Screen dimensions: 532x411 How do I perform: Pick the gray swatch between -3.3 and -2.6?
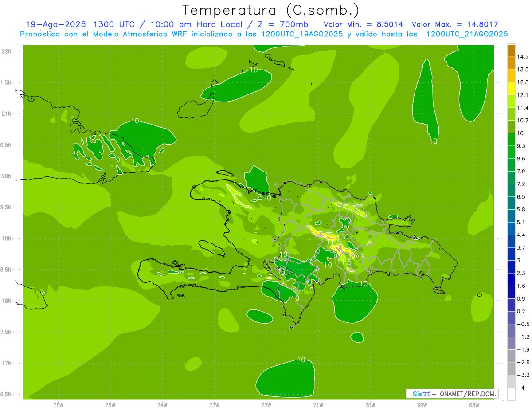coord(511,369)
